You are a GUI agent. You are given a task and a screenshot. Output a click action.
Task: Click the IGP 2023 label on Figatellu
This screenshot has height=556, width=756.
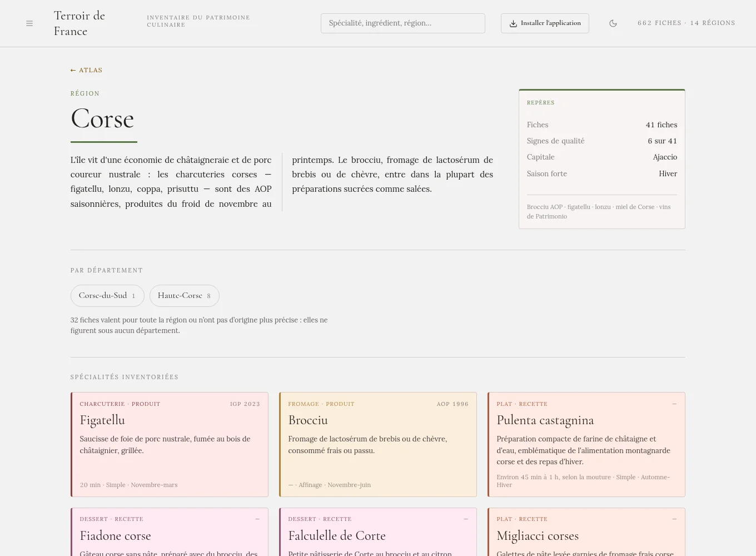pyautogui.click(x=245, y=404)
